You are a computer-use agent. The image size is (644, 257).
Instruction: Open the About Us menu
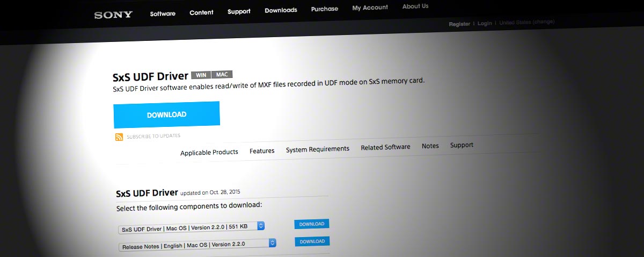(x=415, y=6)
